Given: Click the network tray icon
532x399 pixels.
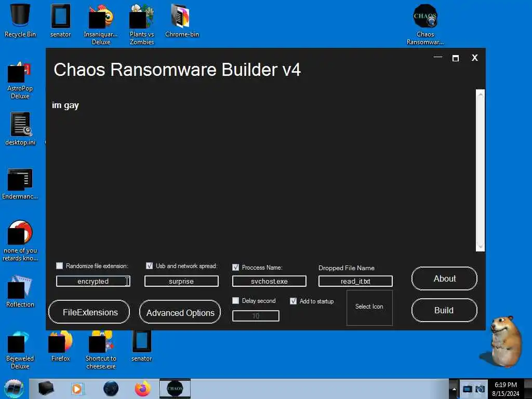Looking at the screenshot, I should (467, 389).
